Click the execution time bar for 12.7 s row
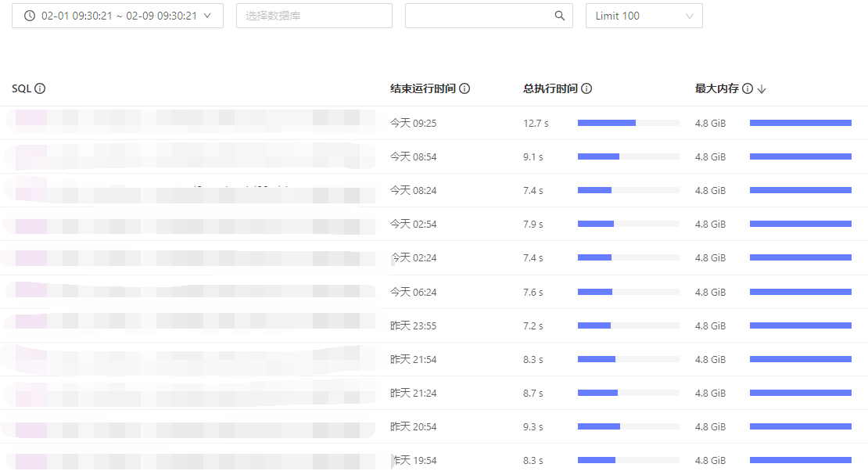The width and height of the screenshot is (868, 471). point(628,123)
